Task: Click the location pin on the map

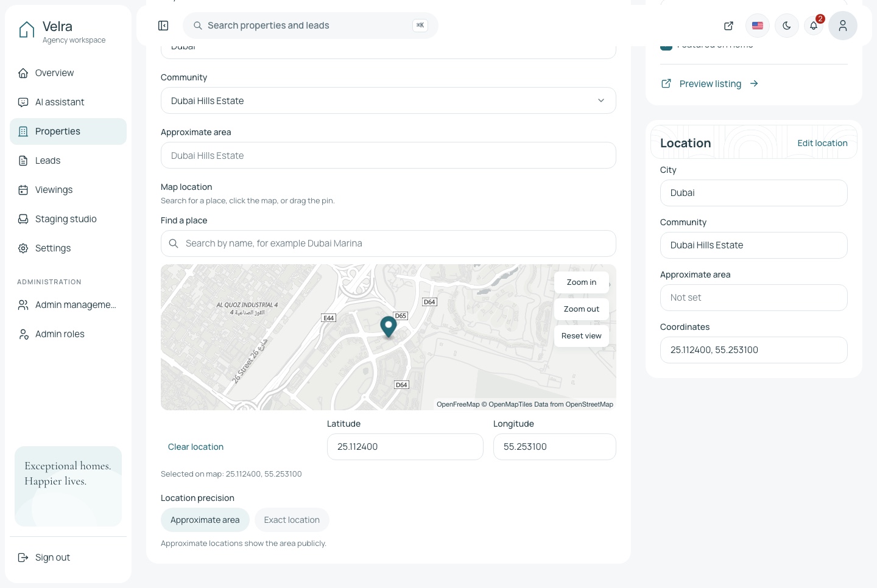Action: point(389,326)
